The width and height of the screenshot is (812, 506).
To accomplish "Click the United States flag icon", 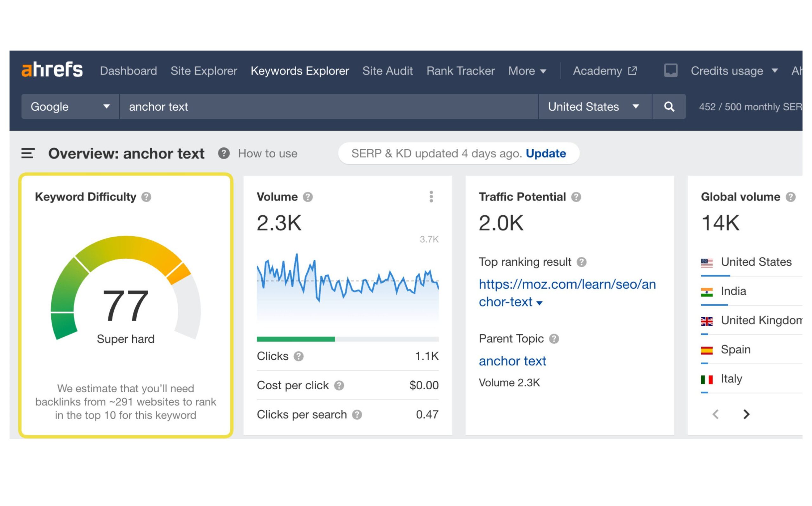I will (x=707, y=263).
